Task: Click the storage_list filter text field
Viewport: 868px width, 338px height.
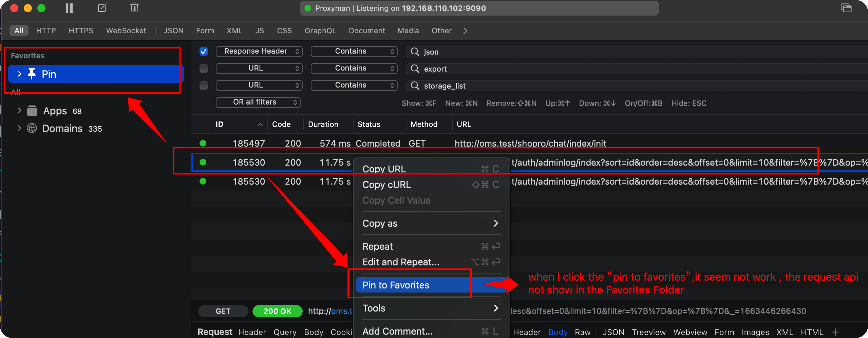Action: point(637,86)
